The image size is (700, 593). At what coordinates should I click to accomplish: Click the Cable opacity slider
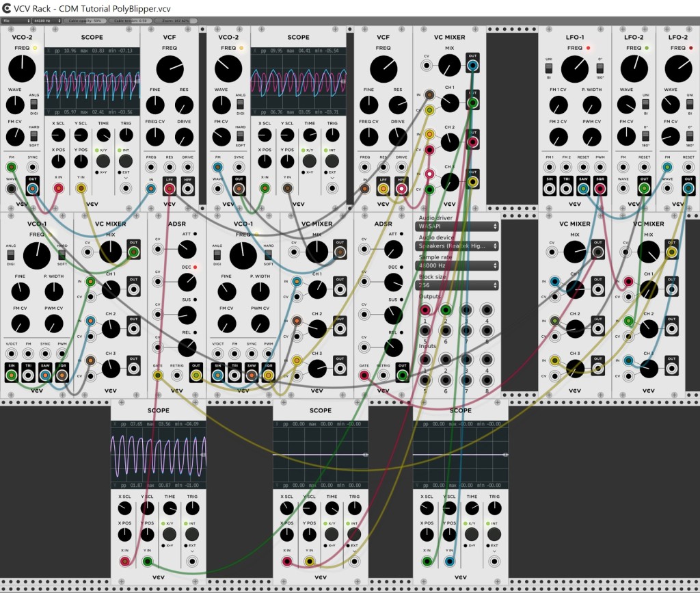point(86,21)
